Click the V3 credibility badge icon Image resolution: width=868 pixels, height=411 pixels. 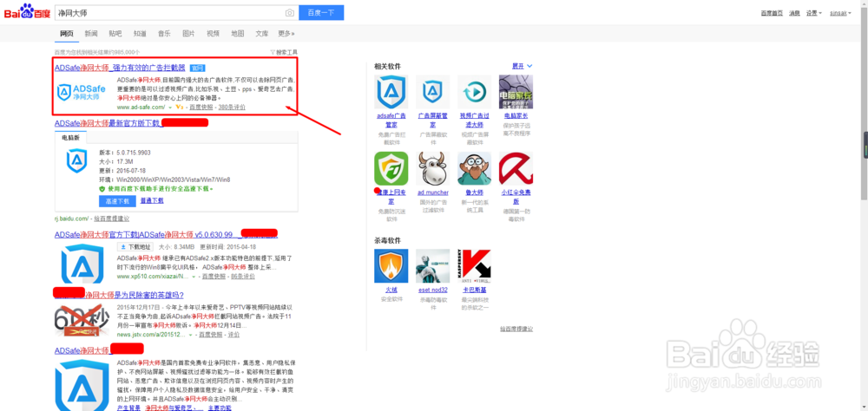(179, 108)
